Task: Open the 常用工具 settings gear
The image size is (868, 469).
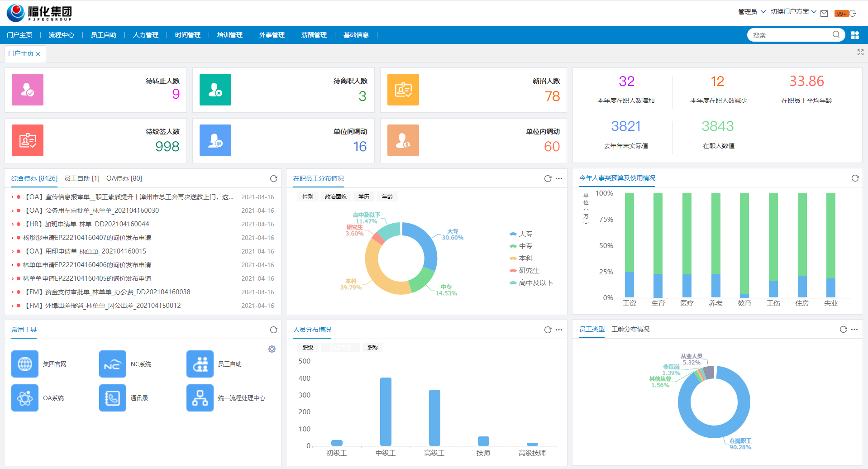Action: point(272,349)
